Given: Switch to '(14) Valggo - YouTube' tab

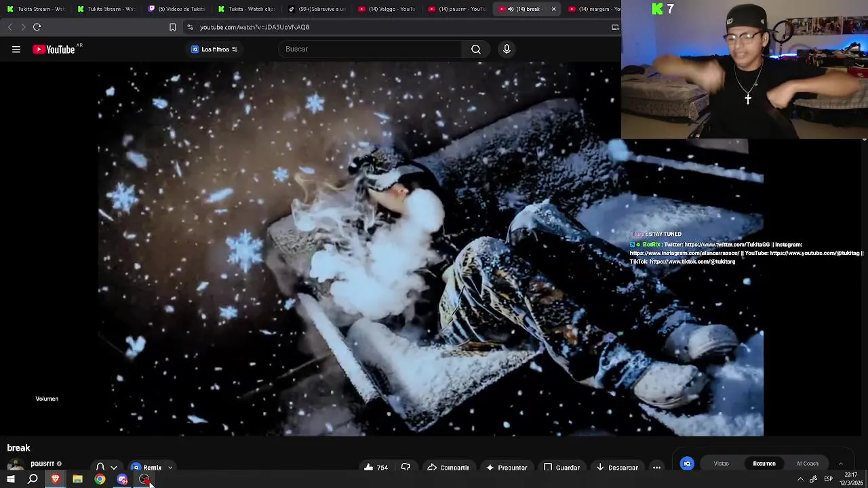Looking at the screenshot, I should coord(387,9).
